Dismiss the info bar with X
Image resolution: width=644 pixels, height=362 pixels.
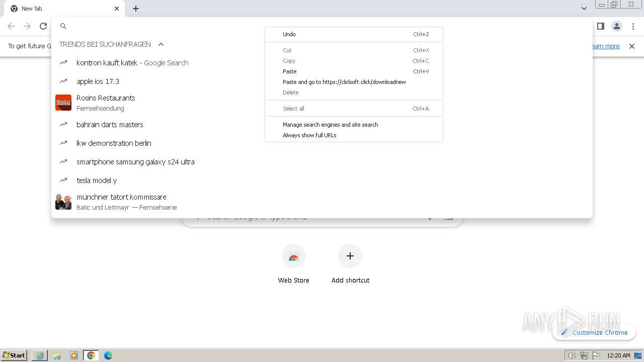(632, 46)
